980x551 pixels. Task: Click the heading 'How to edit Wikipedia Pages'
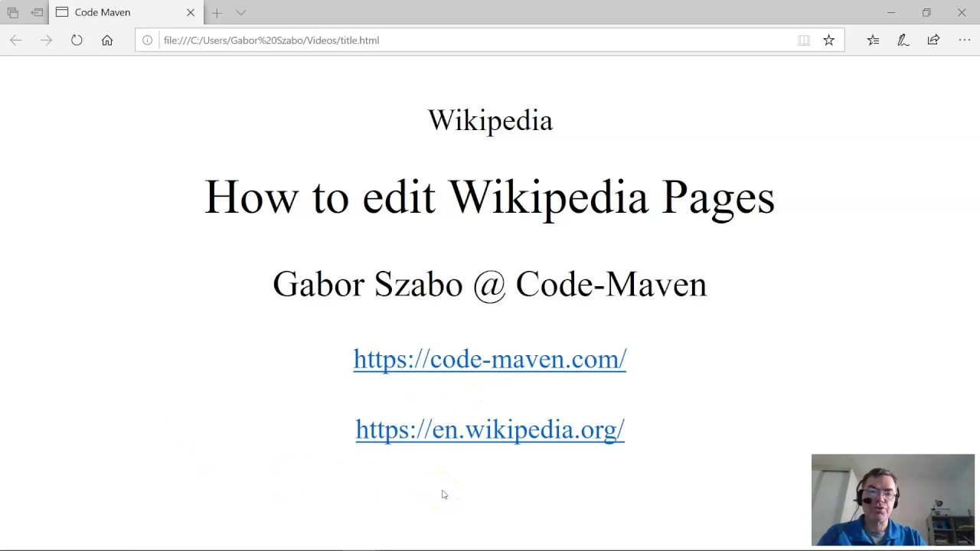click(x=490, y=197)
